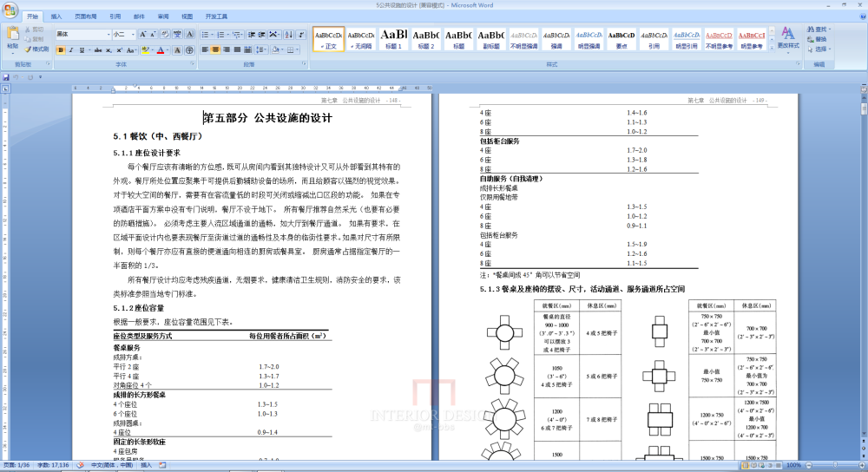Expand the Styles gallery More arrow
868x472 pixels.
(x=771, y=48)
